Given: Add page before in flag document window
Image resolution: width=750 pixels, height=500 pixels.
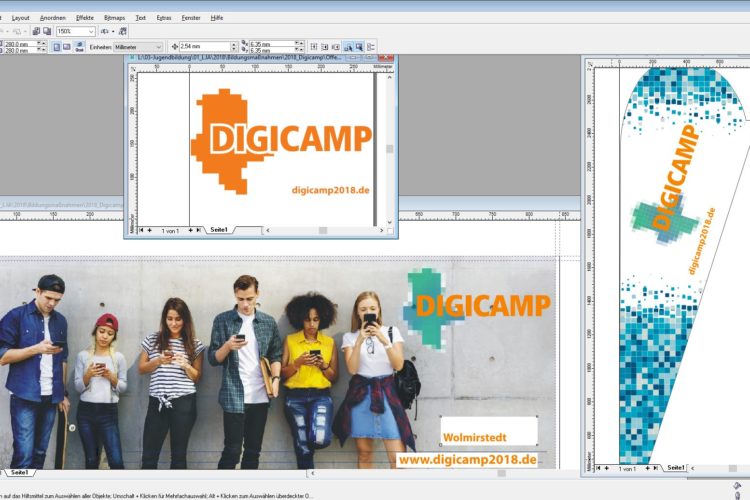Looking at the screenshot, I should tap(607, 468).
